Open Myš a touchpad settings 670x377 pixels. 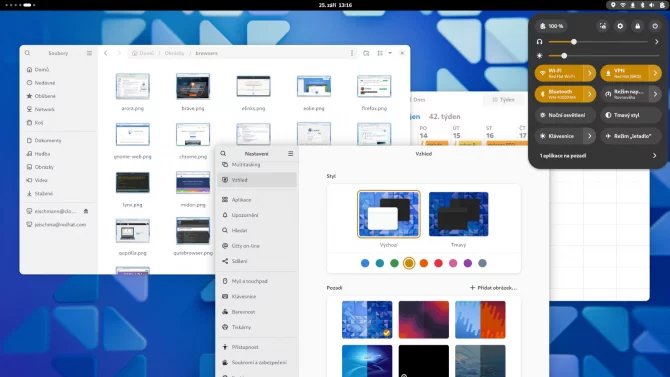point(257,281)
